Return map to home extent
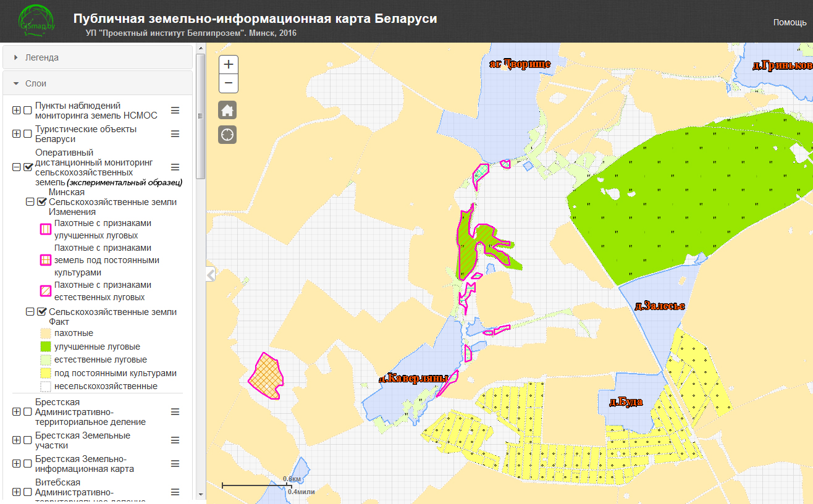Viewport: 813px width, 504px height. (227, 111)
